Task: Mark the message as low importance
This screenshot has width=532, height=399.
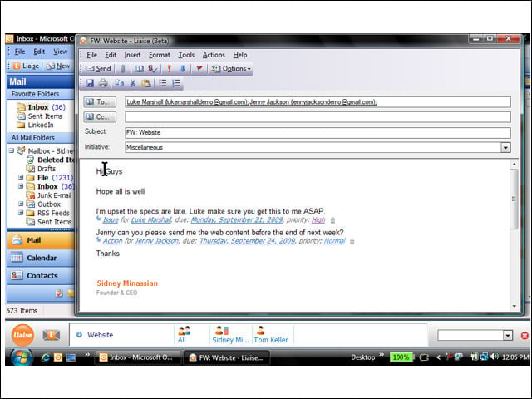Action: 183,69
